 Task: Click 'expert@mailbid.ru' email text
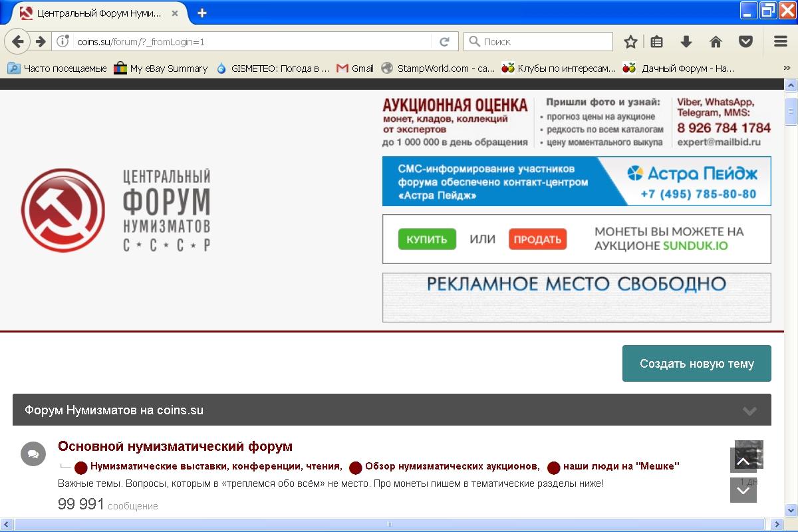tap(718, 142)
